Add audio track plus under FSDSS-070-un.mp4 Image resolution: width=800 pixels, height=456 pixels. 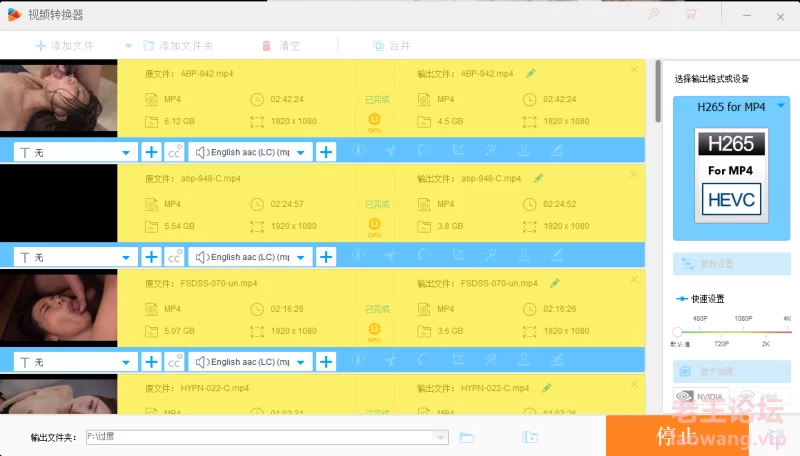(x=326, y=362)
